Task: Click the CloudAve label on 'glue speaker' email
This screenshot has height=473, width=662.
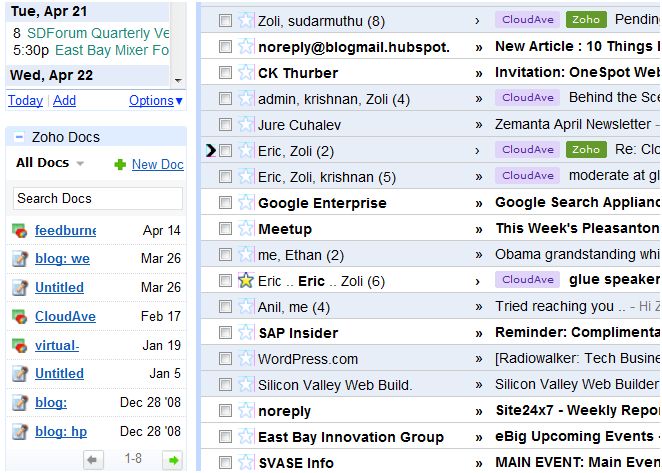Action: [x=528, y=280]
